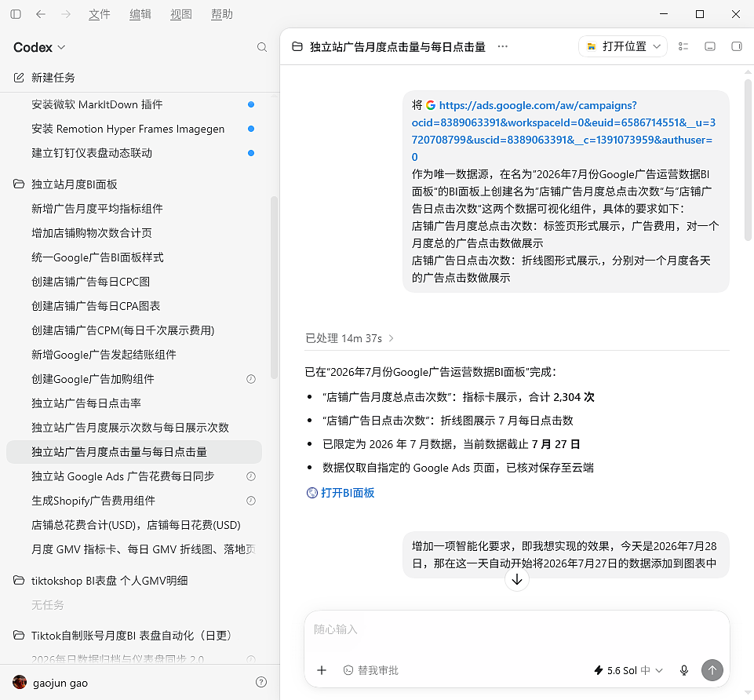Click the clock icon beside 独立站 Google Ads 广告花费每日同步
This screenshot has height=700, width=754.
pos(251,476)
